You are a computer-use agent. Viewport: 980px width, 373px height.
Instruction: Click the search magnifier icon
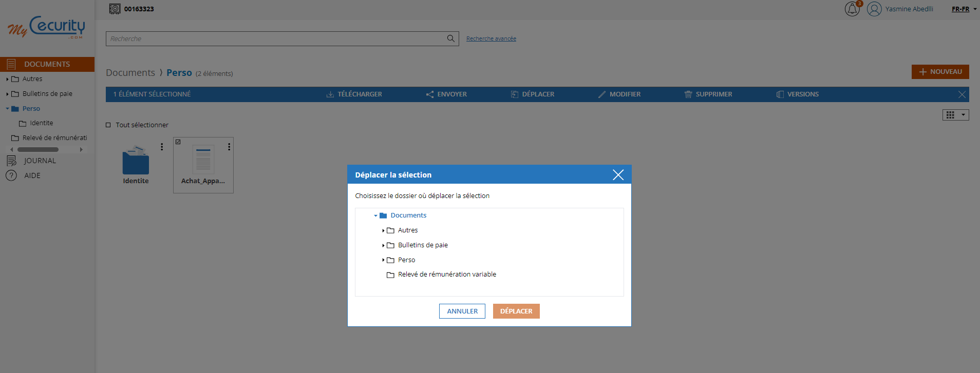pyautogui.click(x=450, y=38)
